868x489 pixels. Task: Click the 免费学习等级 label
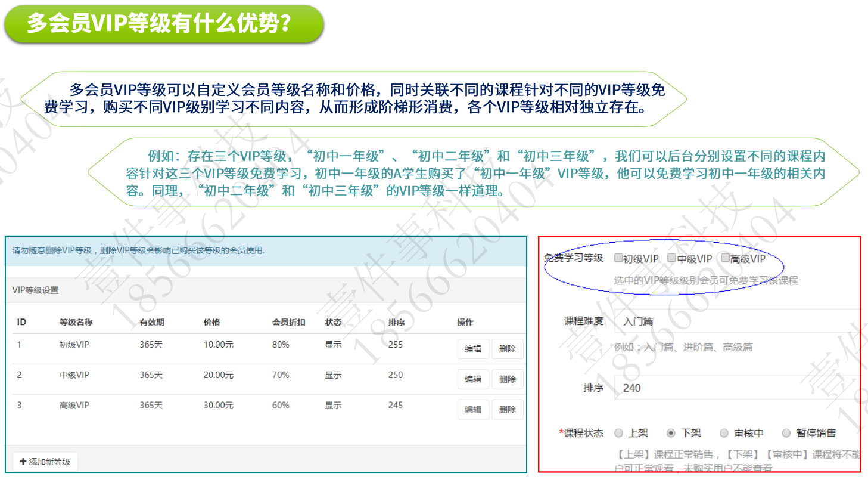574,258
